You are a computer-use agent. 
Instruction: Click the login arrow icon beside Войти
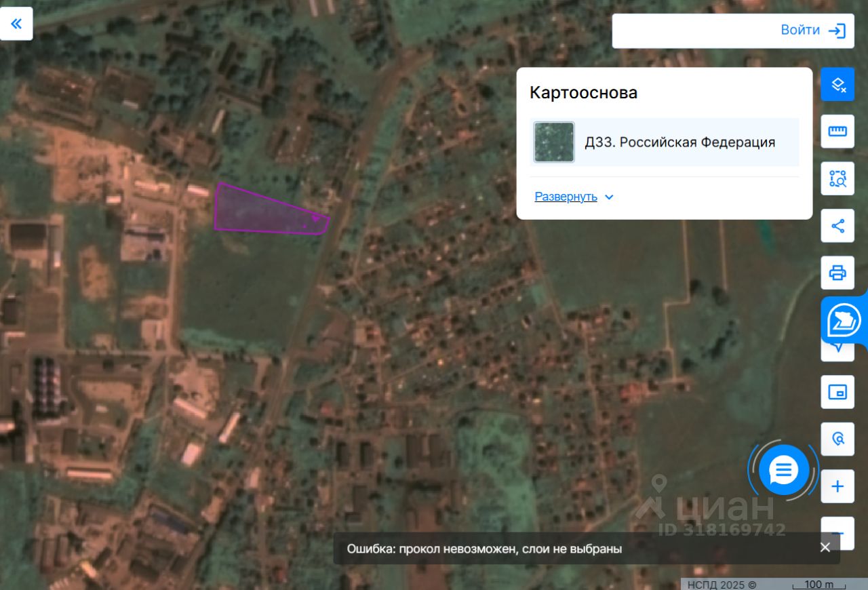[x=837, y=31]
